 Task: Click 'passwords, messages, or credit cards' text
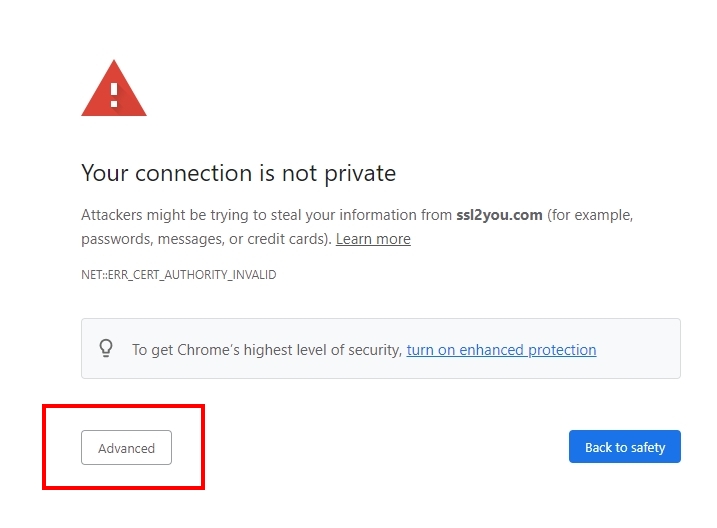200,239
